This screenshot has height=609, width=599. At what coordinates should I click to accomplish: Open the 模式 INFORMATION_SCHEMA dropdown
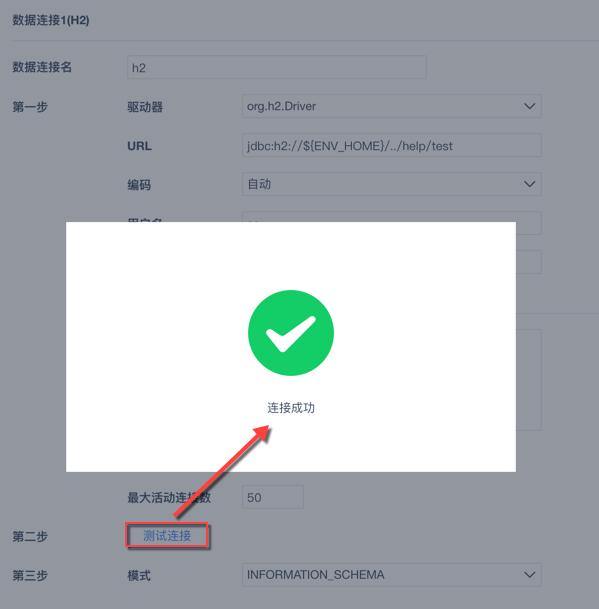pos(392,574)
